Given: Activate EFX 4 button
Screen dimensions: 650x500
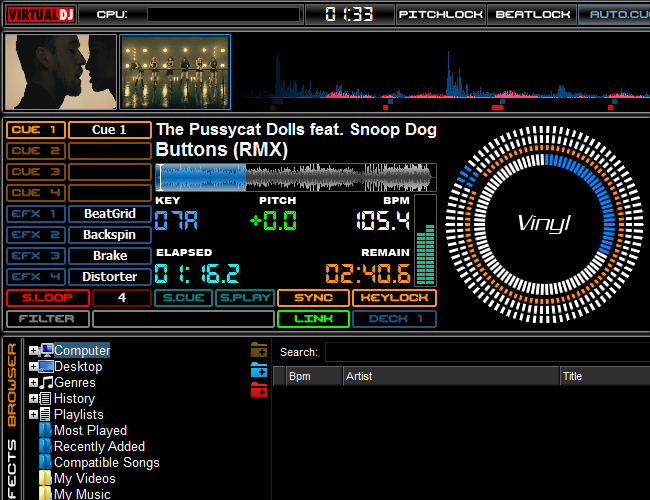Looking at the screenshot, I should 36,277.
